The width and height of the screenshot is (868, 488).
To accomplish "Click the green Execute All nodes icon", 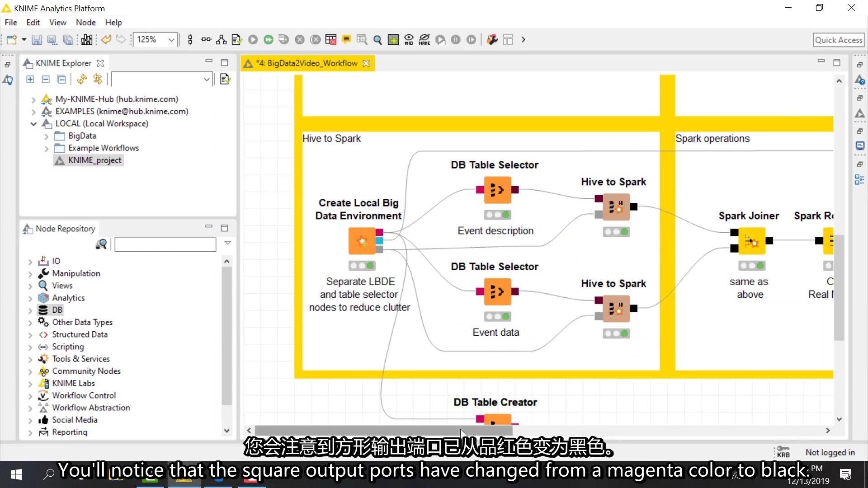I will point(269,40).
